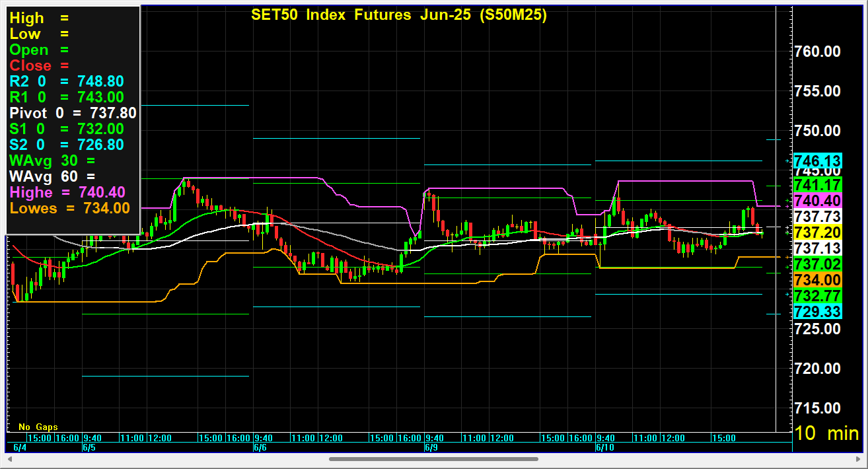868x469 pixels.
Task: Click the chart title SET50 Index Futures Jun-25
Action: tap(399, 15)
